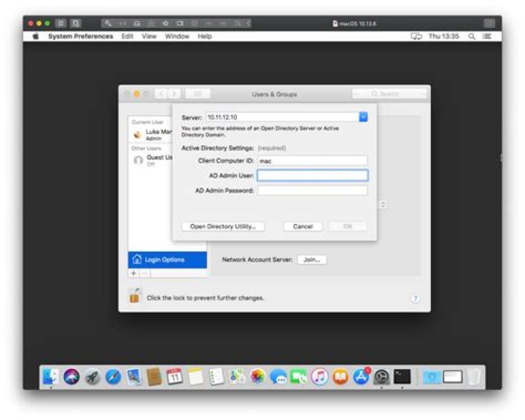
Task: Open the Edit menu
Action: click(x=128, y=36)
